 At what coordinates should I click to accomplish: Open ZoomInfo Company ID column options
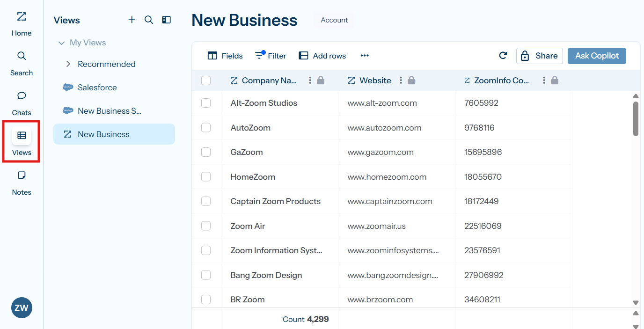pos(544,80)
